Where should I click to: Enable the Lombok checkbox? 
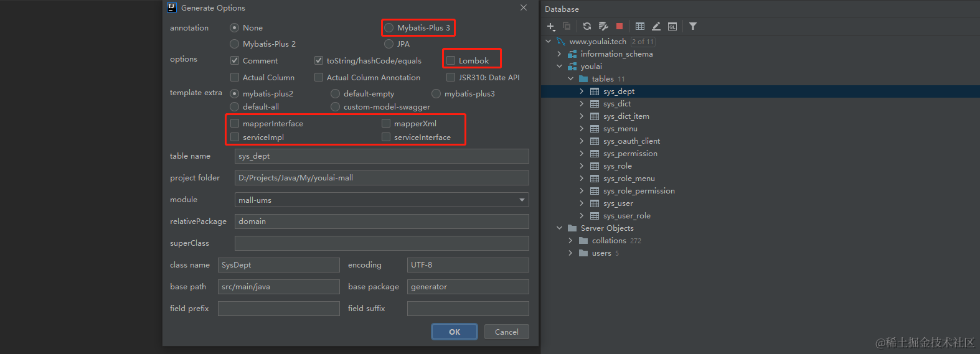pos(451,60)
